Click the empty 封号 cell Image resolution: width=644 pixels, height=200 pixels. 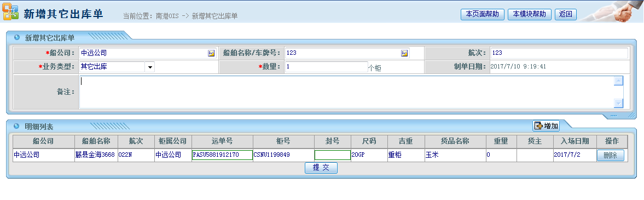click(332, 155)
